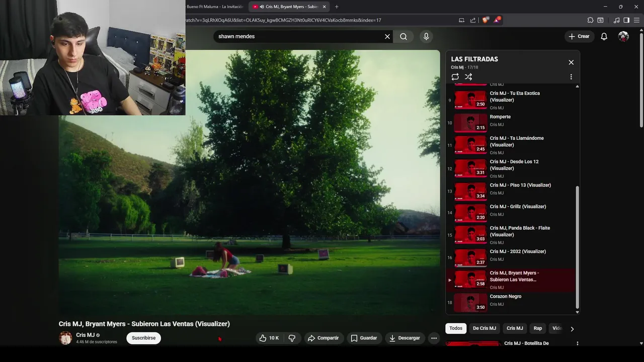Open YouTube notifications bell
This screenshot has height=362, width=644.
[604, 36]
